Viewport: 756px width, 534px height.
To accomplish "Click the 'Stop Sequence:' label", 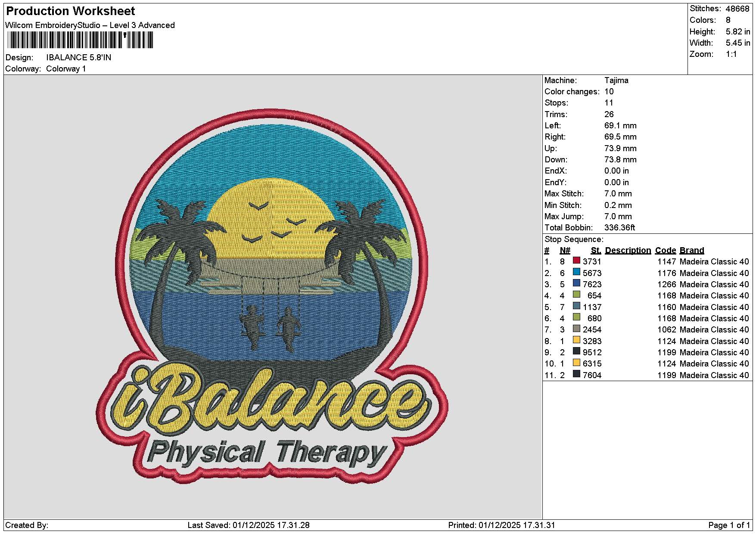I will pyautogui.click(x=574, y=239).
